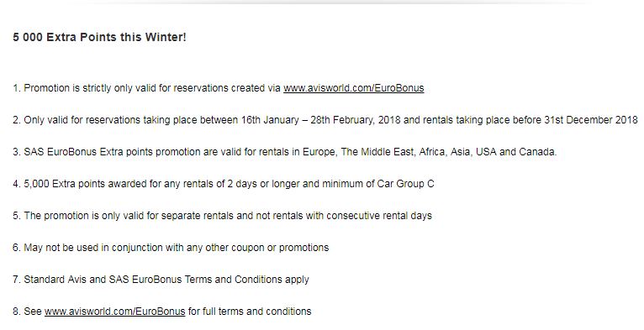This screenshot has height=330, width=644.
Task: Click term 7 on Standard Avis Terms and Conditions
Action: tap(161, 280)
